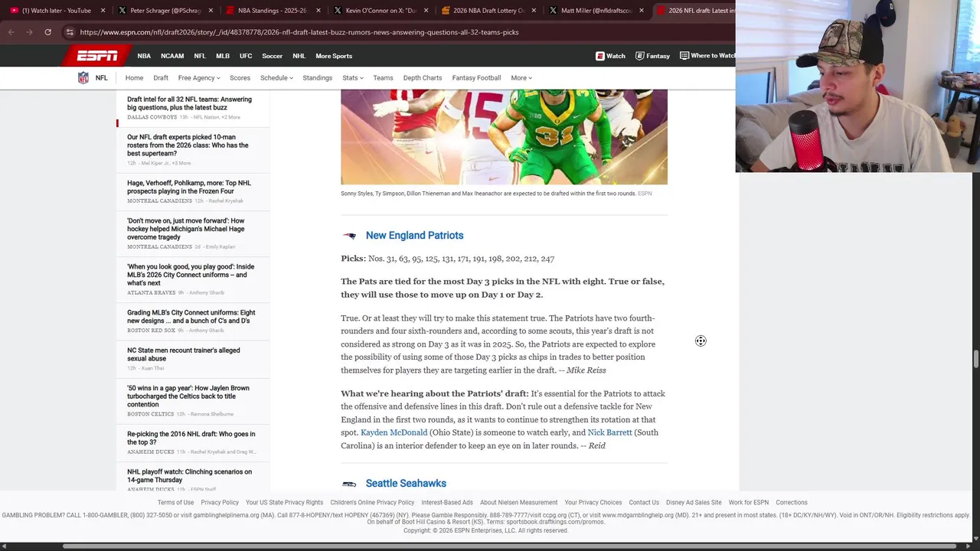980x551 pixels.
Task: Open Nick Barrett player link
Action: point(609,432)
